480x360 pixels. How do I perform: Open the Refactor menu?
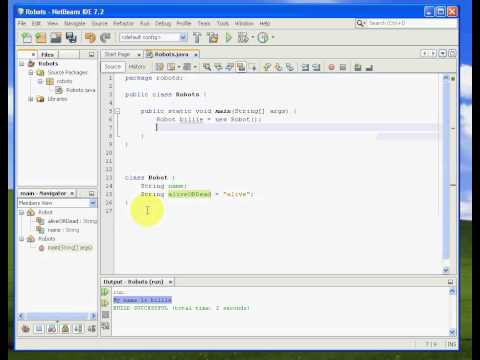[123, 23]
